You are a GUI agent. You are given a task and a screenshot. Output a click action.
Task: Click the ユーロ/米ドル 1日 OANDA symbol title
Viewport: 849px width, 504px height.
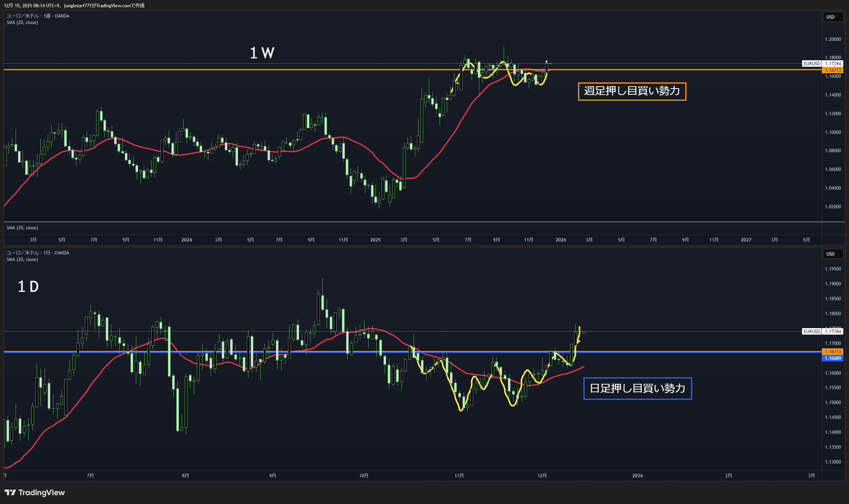tap(38, 253)
